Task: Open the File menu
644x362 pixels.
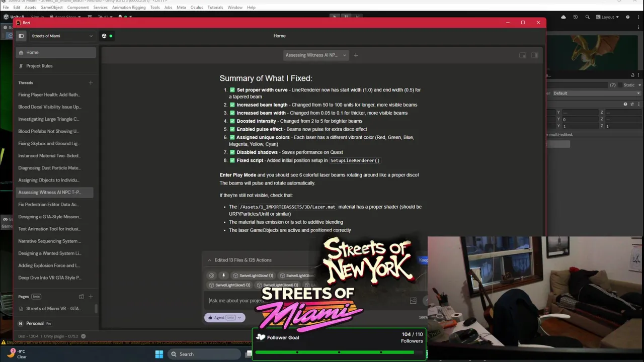Action: 6,8
